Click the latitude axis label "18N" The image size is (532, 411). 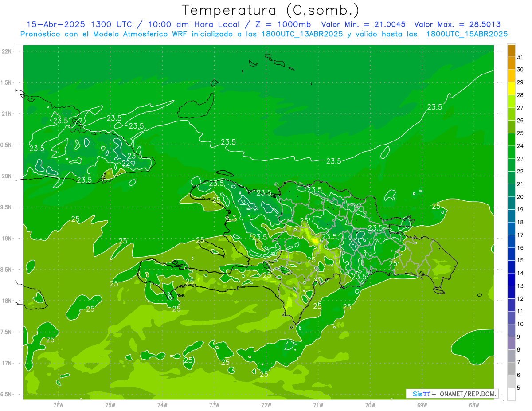(7, 301)
